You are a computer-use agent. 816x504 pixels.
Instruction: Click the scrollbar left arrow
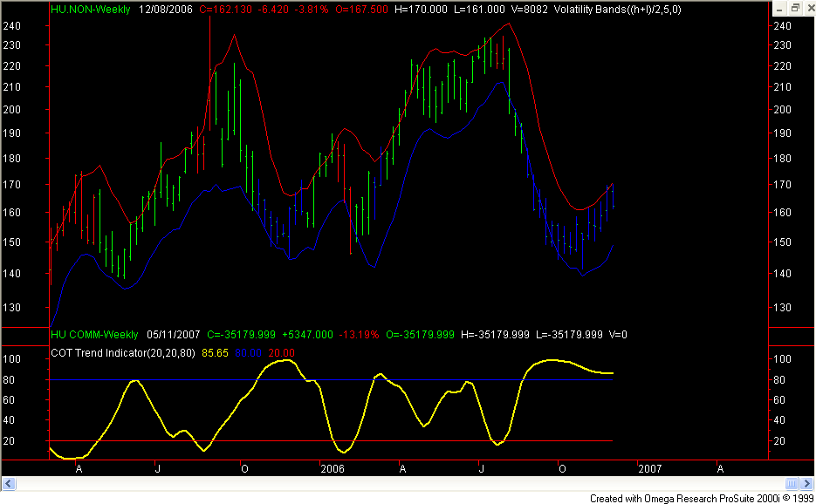click(x=9, y=484)
